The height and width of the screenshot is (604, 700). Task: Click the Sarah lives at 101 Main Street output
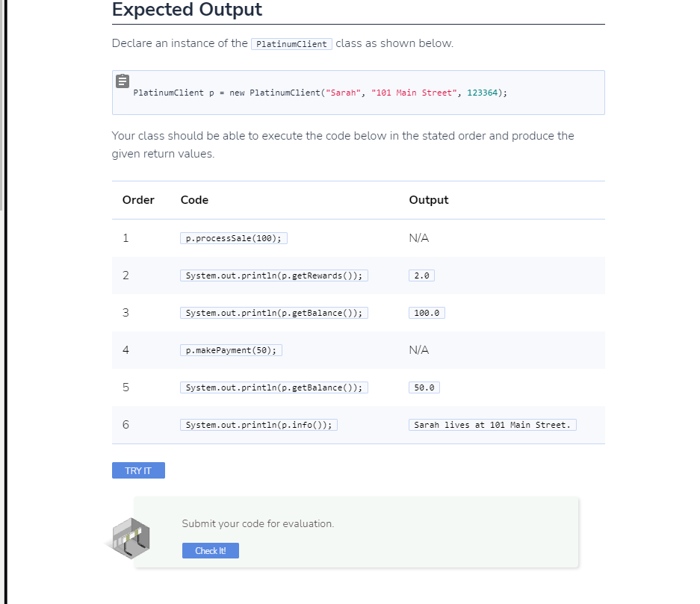coord(492,425)
